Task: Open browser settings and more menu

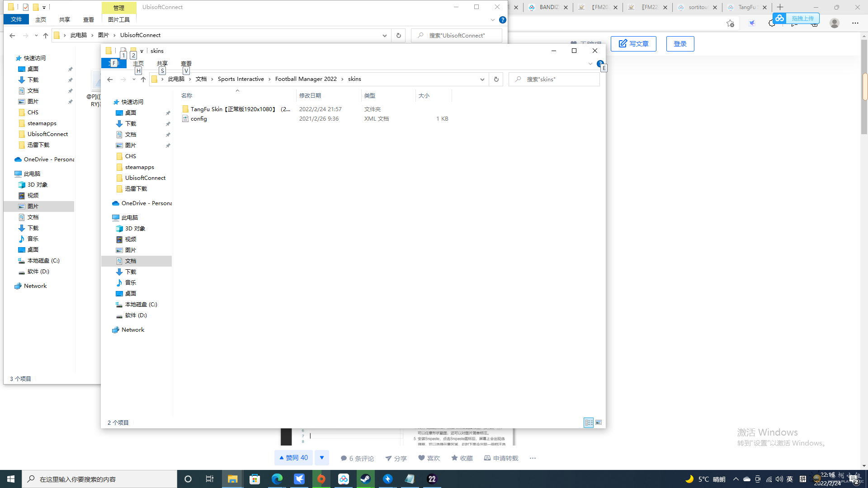Action: coord(855,23)
